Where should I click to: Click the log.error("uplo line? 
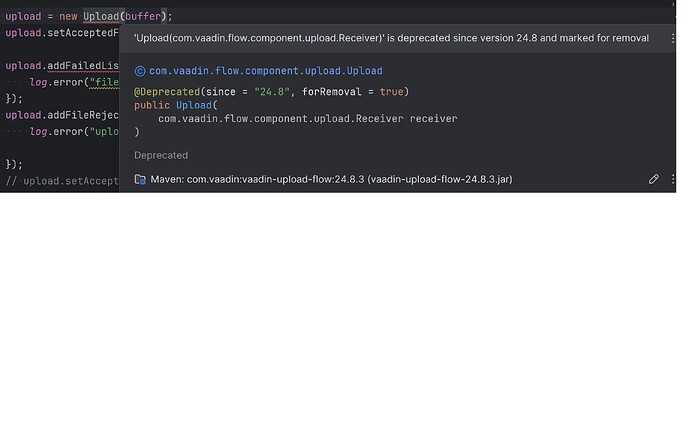tap(74, 132)
